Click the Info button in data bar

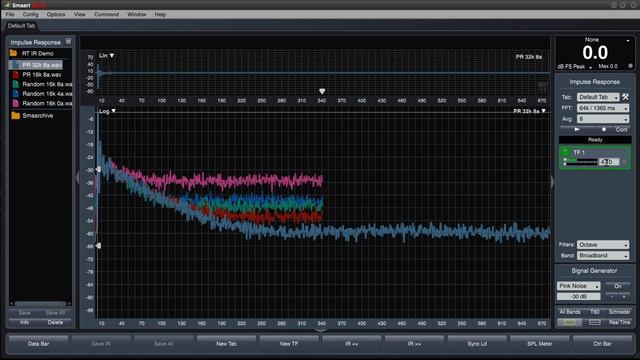point(24,322)
